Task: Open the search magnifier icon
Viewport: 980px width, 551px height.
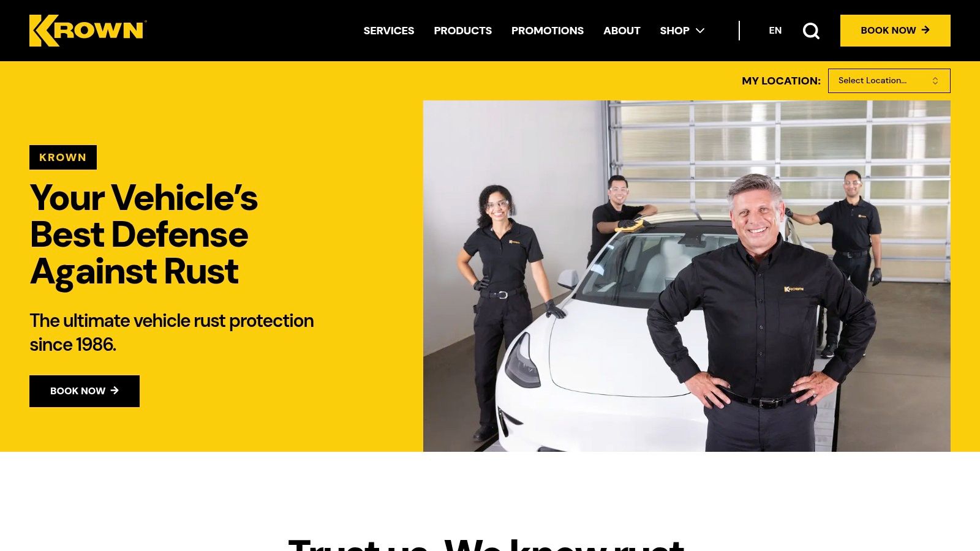Action: (811, 31)
